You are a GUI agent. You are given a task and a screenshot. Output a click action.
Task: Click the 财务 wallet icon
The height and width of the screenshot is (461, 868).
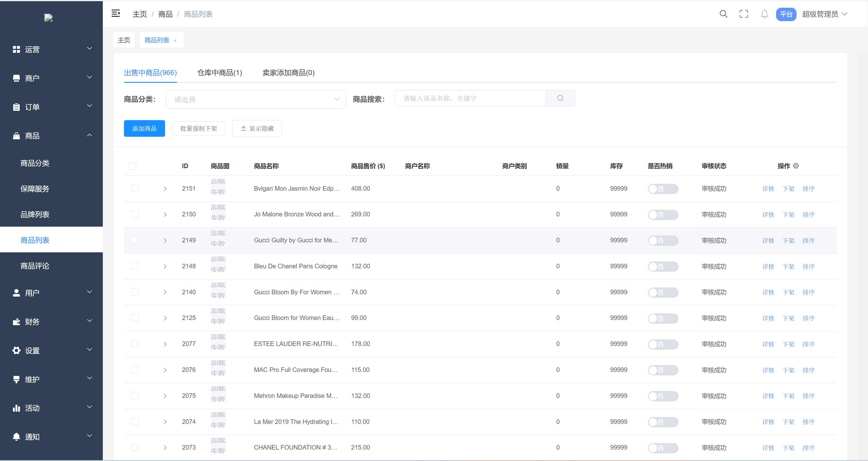coord(16,322)
